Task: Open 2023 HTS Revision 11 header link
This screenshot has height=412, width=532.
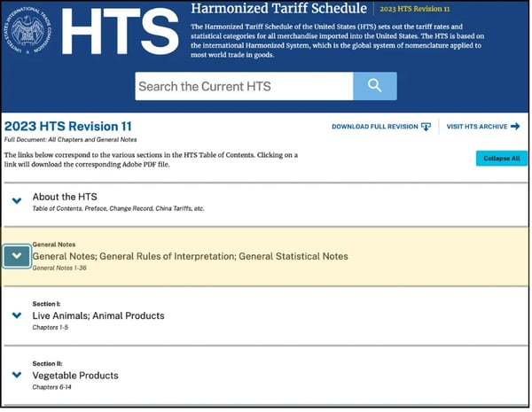Action: click(x=415, y=9)
